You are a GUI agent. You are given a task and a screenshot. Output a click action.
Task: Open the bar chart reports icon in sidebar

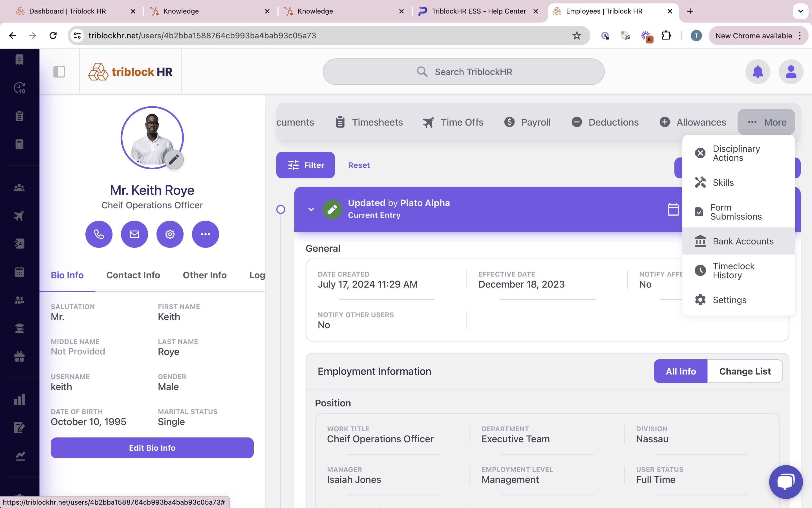[19, 399]
